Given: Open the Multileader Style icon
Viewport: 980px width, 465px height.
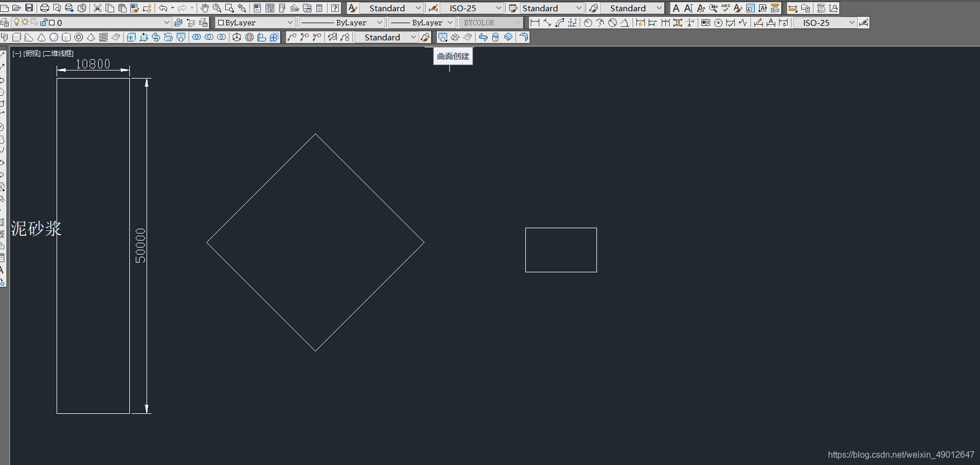Looking at the screenshot, I should [x=593, y=8].
